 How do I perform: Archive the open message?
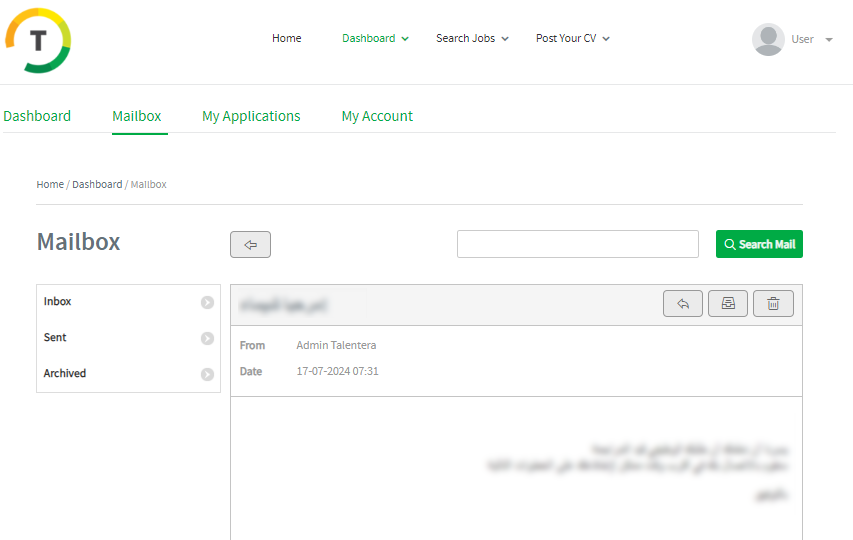tap(728, 304)
